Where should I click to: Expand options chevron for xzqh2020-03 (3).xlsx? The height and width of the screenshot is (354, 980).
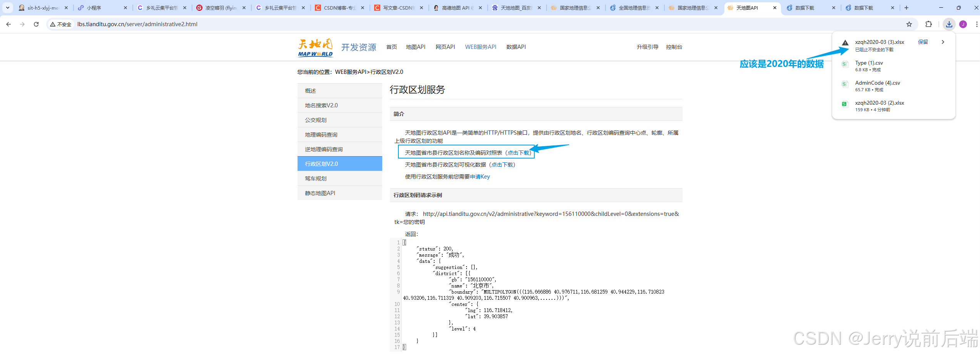tap(943, 42)
